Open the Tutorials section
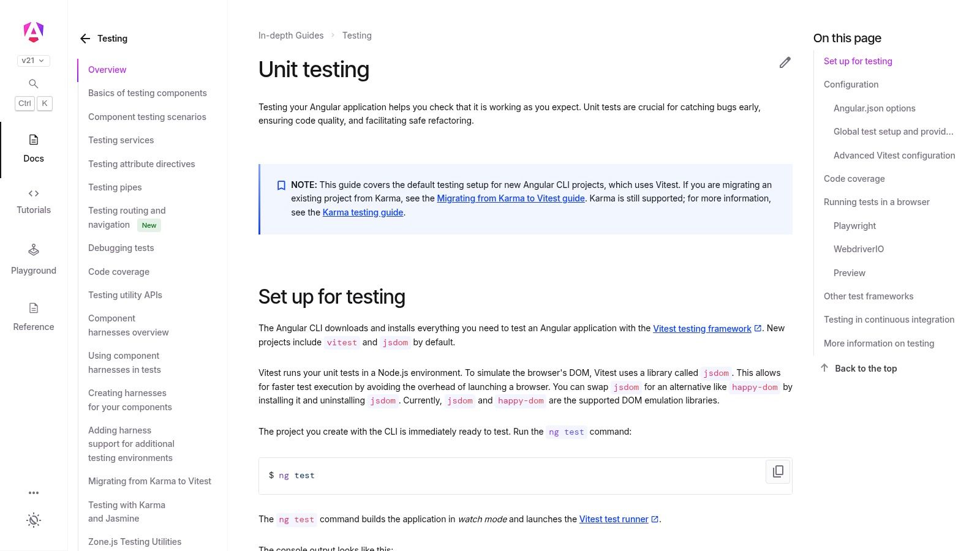 (x=33, y=200)
